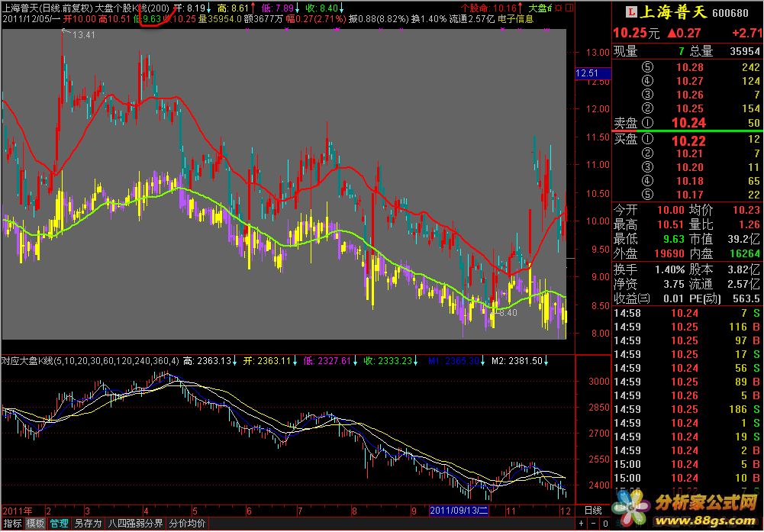Viewport: 764px width, 532px height.
Task: Click the 日线 period selector
Action: tap(593, 511)
